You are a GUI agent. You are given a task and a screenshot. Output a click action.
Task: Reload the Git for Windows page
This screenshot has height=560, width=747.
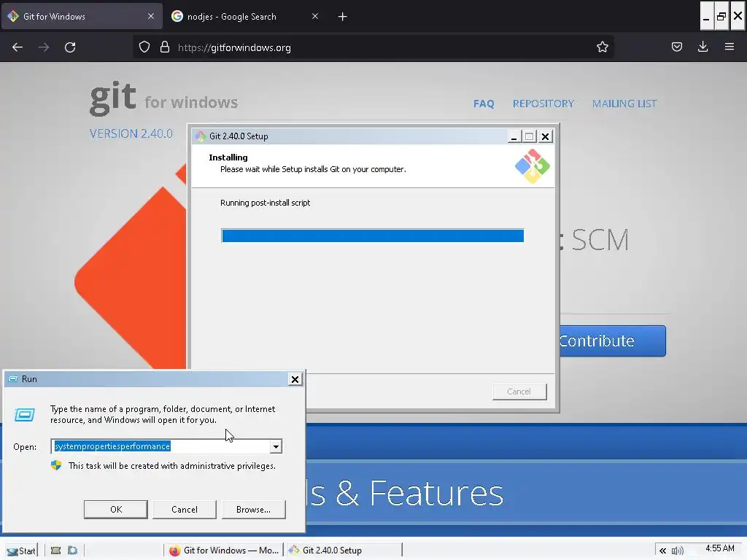(x=70, y=47)
